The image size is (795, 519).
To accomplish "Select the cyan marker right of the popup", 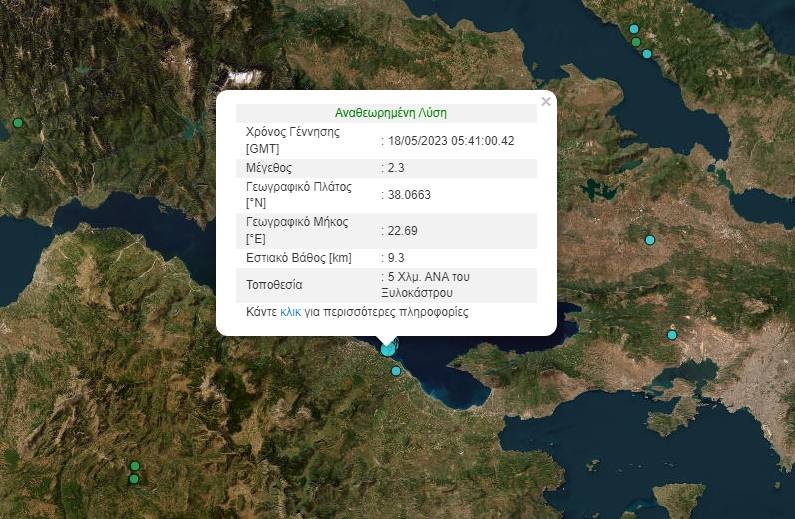I will click(x=650, y=240).
